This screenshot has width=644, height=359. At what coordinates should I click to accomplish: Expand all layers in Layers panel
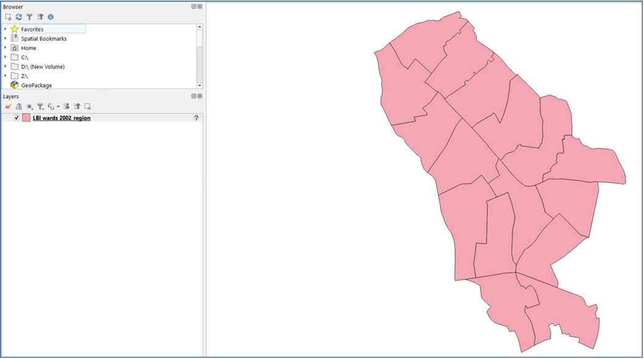(x=67, y=106)
